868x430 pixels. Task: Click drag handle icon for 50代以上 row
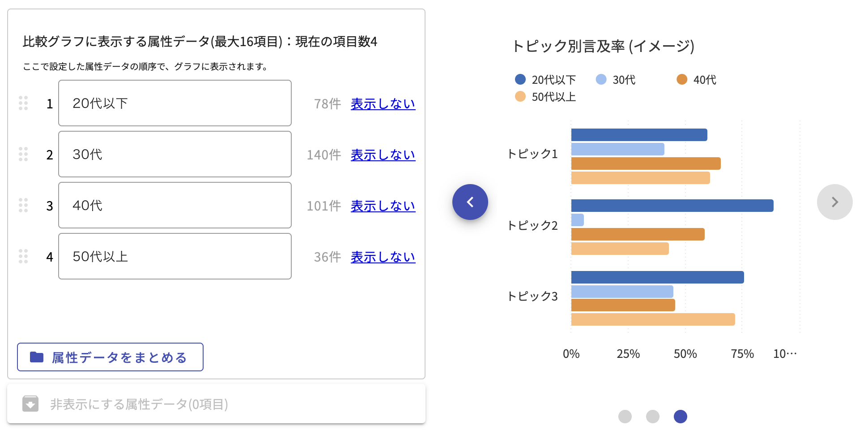[23, 256]
